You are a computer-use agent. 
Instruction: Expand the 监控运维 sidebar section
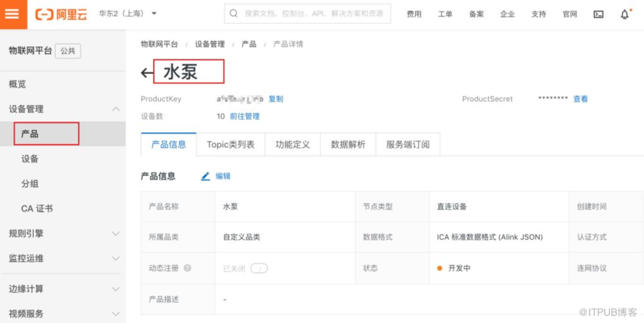[115, 258]
